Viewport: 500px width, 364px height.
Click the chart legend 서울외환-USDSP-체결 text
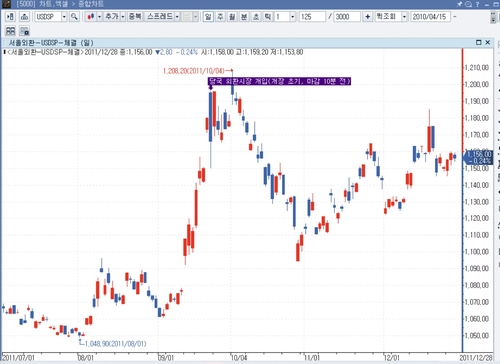click(45, 52)
